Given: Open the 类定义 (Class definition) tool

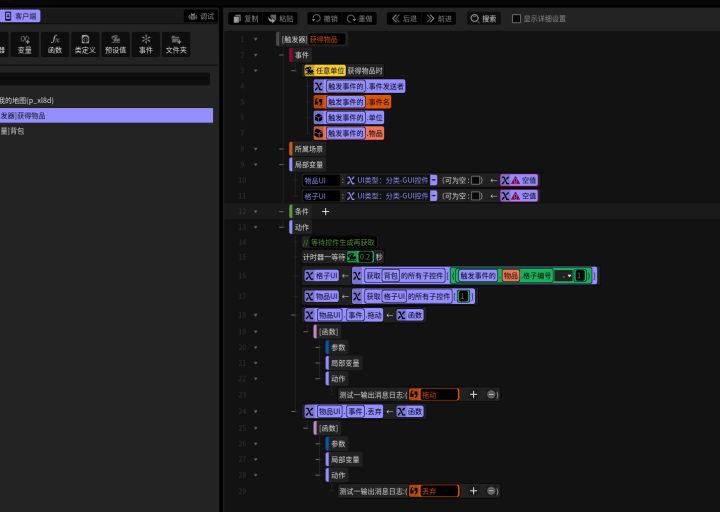Looking at the screenshot, I should (85, 43).
